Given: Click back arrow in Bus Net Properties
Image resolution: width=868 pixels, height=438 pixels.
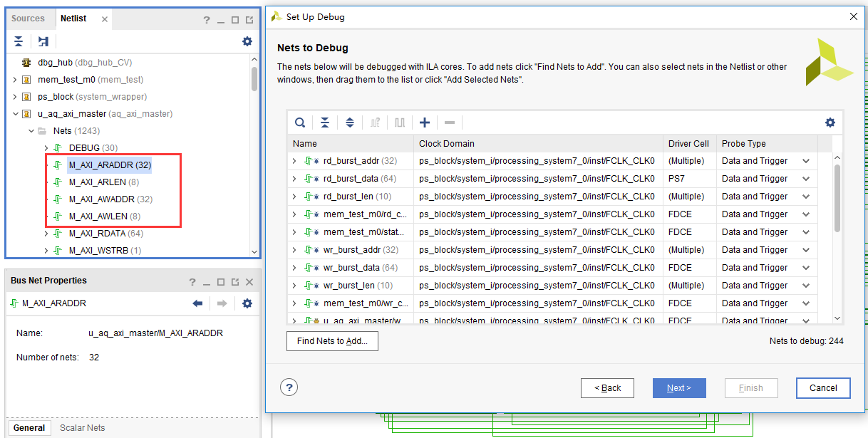Looking at the screenshot, I should coord(198,303).
